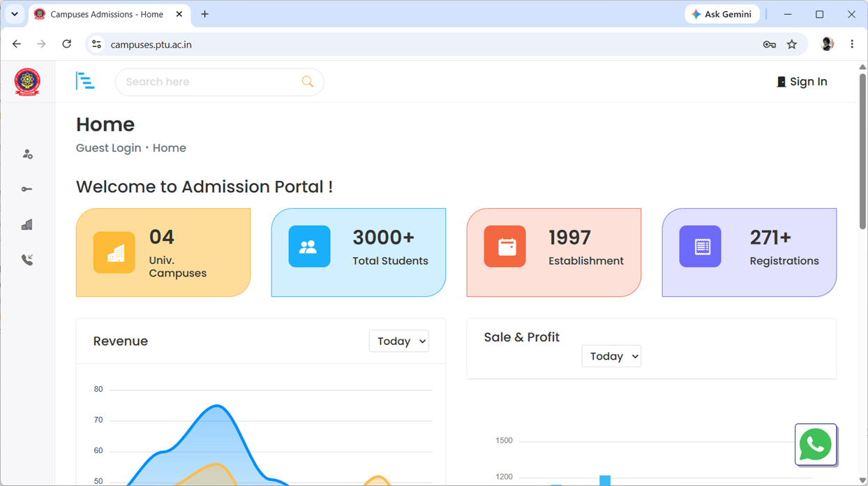Reload the page
Viewport: 868px width, 486px height.
pyautogui.click(x=66, y=44)
